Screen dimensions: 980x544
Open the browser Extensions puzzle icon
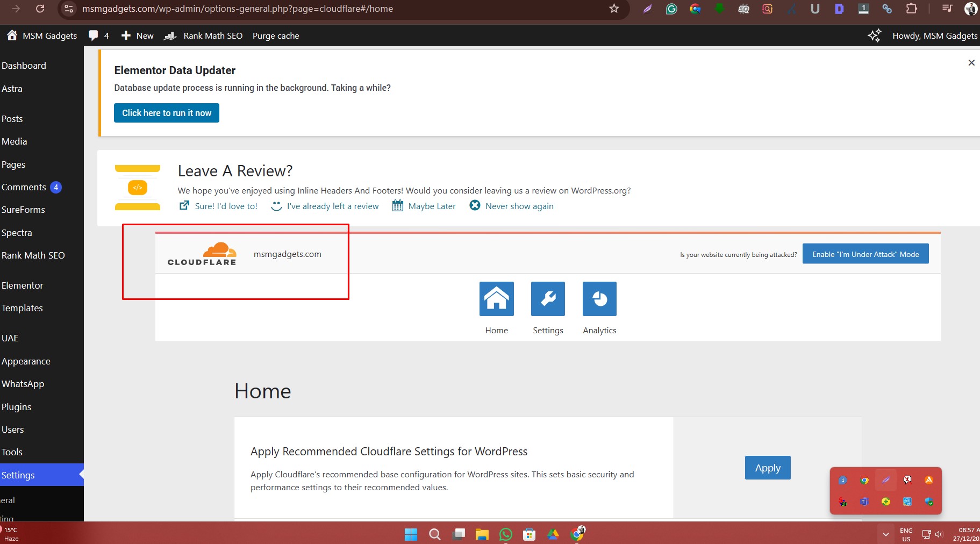pos(911,9)
